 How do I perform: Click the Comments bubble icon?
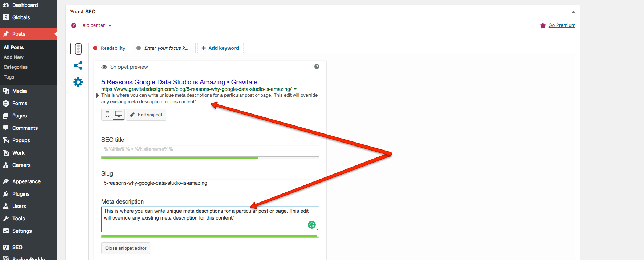click(x=6, y=128)
